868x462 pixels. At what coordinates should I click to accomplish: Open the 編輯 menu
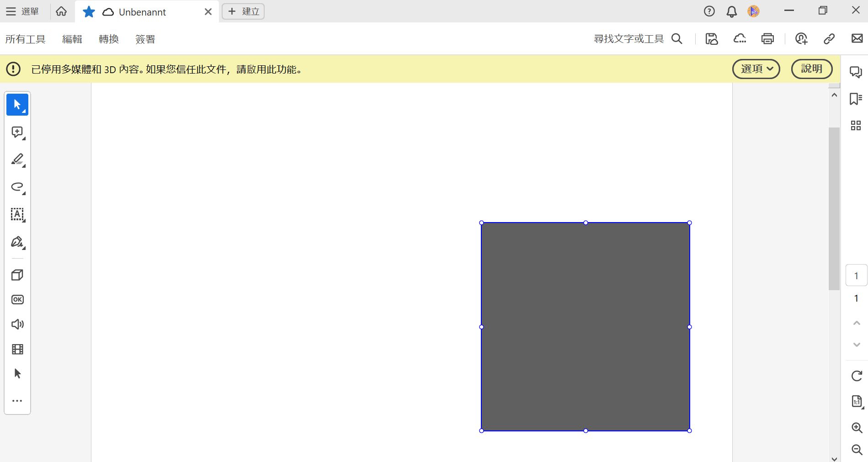(x=72, y=39)
